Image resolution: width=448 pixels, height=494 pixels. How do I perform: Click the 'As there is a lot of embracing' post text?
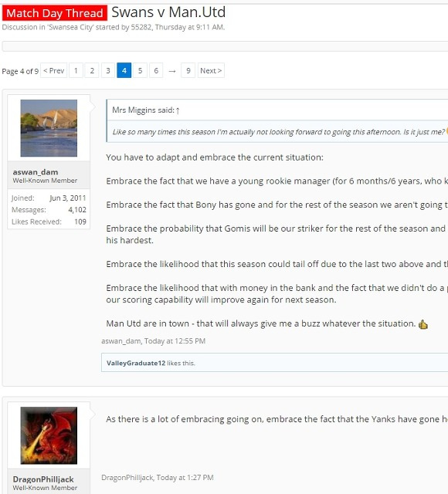click(277, 419)
